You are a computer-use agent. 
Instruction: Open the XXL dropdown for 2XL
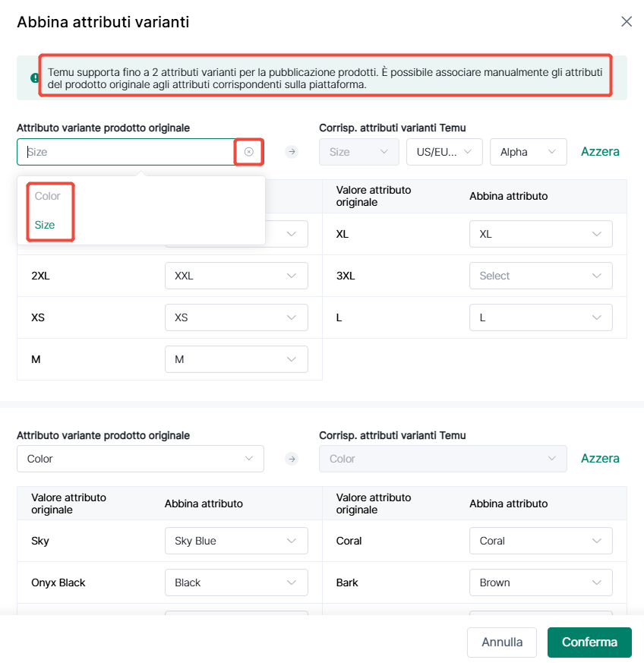(x=236, y=276)
